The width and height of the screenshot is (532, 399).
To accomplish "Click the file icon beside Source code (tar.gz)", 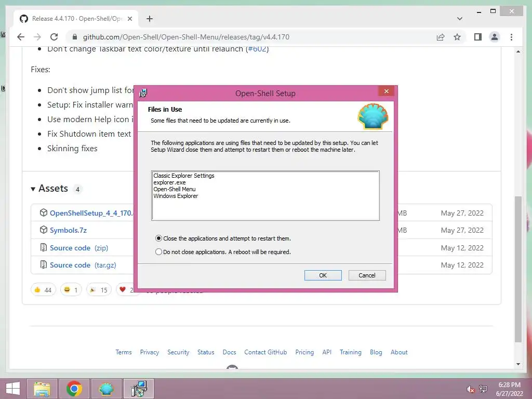I will pyautogui.click(x=44, y=264).
